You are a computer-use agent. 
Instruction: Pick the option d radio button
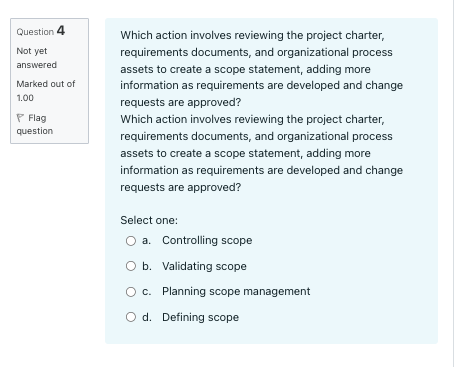pyautogui.click(x=131, y=317)
